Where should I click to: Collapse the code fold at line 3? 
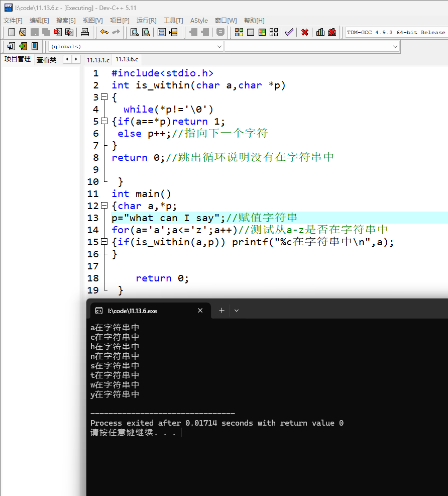pos(104,97)
